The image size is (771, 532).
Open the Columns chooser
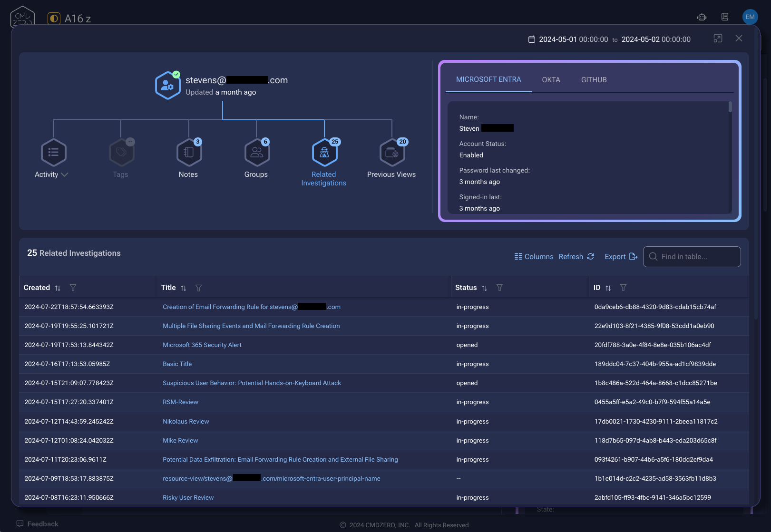(534, 257)
